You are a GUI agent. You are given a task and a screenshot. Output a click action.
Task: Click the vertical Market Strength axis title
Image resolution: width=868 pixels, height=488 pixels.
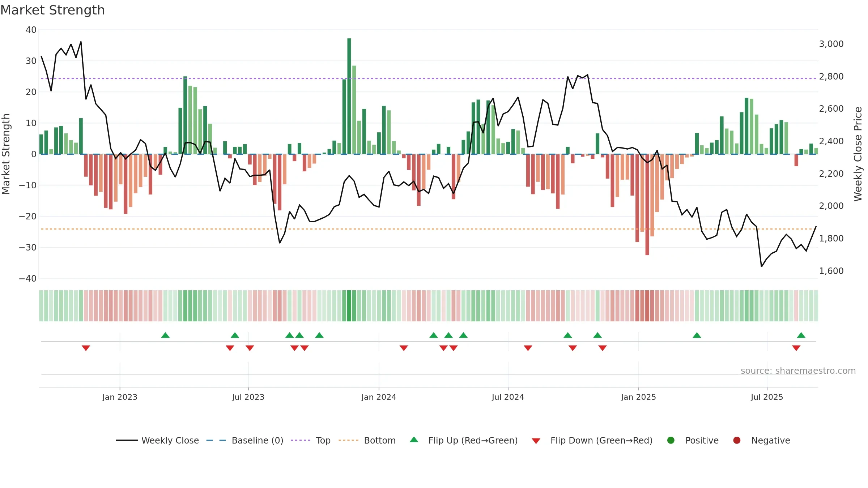click(x=6, y=154)
